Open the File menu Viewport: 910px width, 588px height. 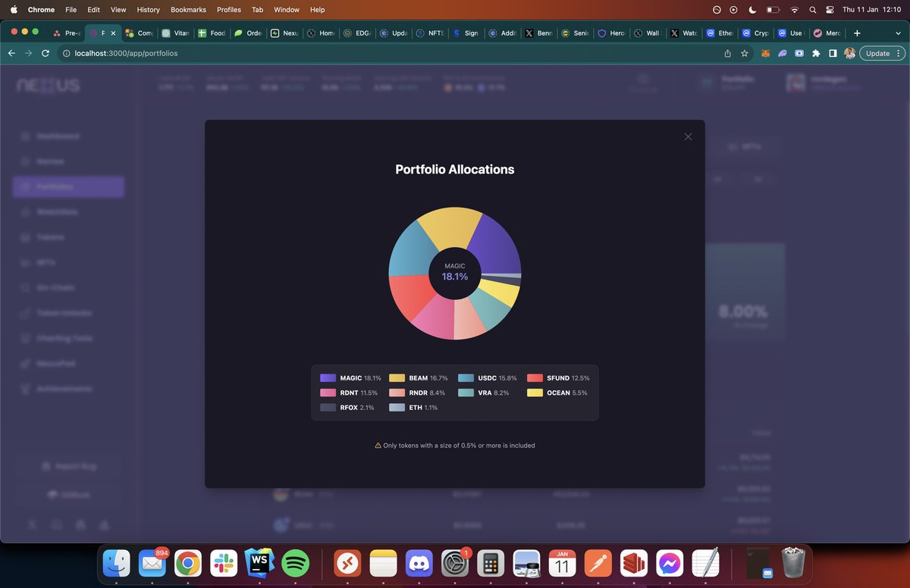point(71,10)
